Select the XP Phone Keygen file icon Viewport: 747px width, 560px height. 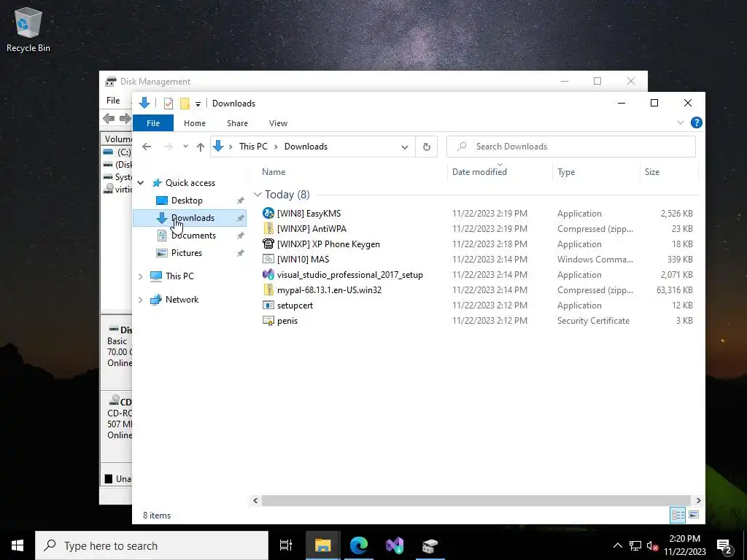point(268,244)
